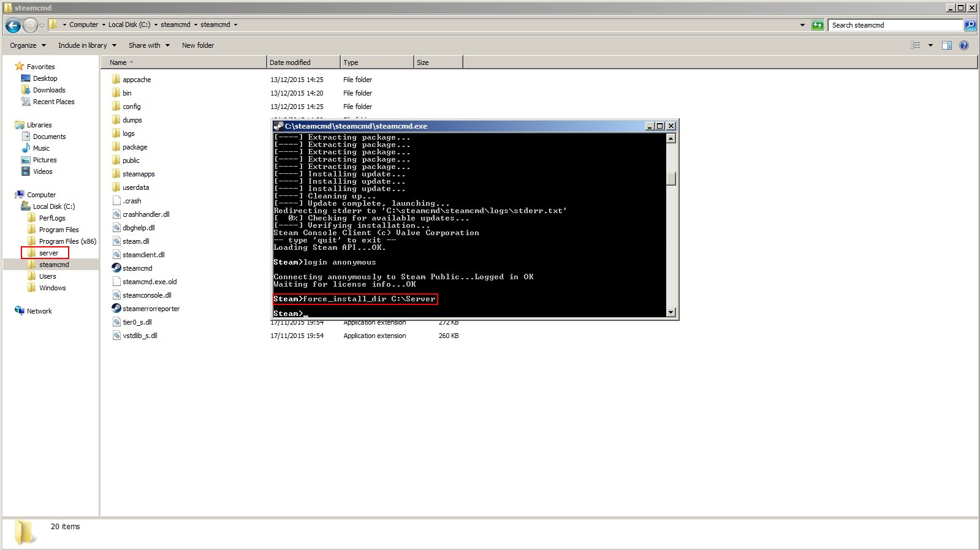Sort files by the Type column
The image size is (980, 550).
[377, 62]
